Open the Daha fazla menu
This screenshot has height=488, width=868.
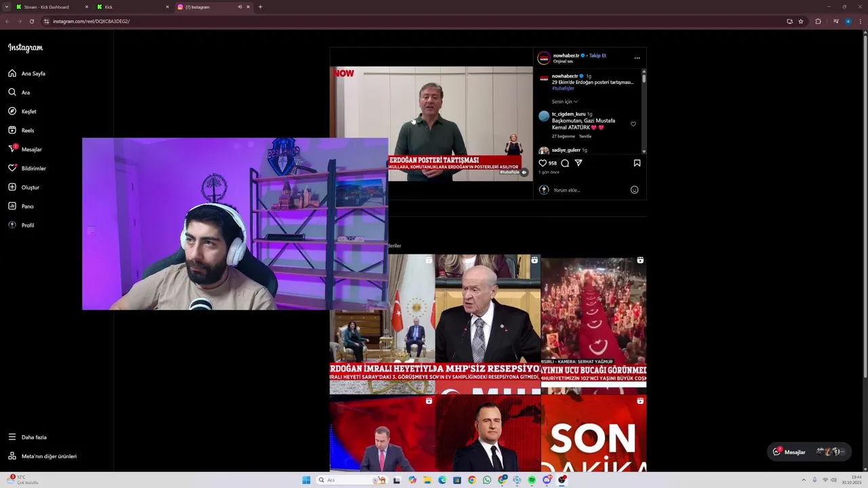point(28,437)
